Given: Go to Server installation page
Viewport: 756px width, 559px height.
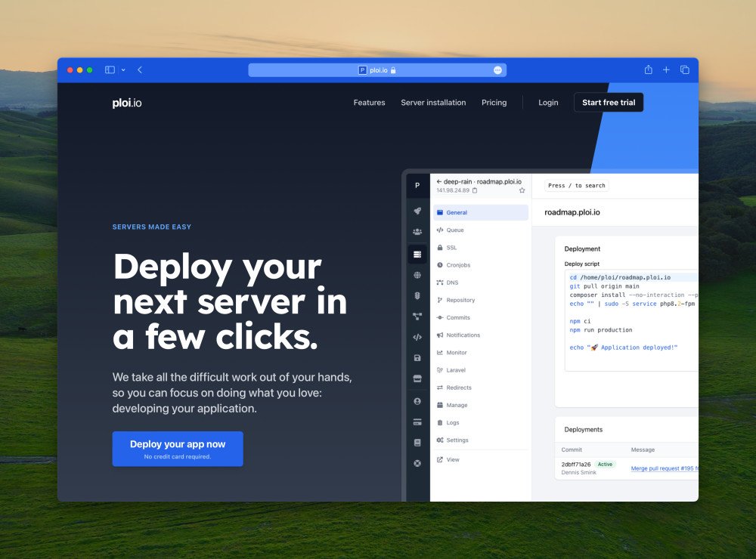Looking at the screenshot, I should 433,103.
